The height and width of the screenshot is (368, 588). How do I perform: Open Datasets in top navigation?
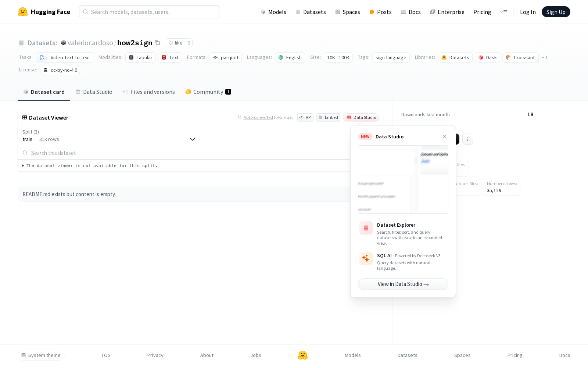pyautogui.click(x=311, y=12)
